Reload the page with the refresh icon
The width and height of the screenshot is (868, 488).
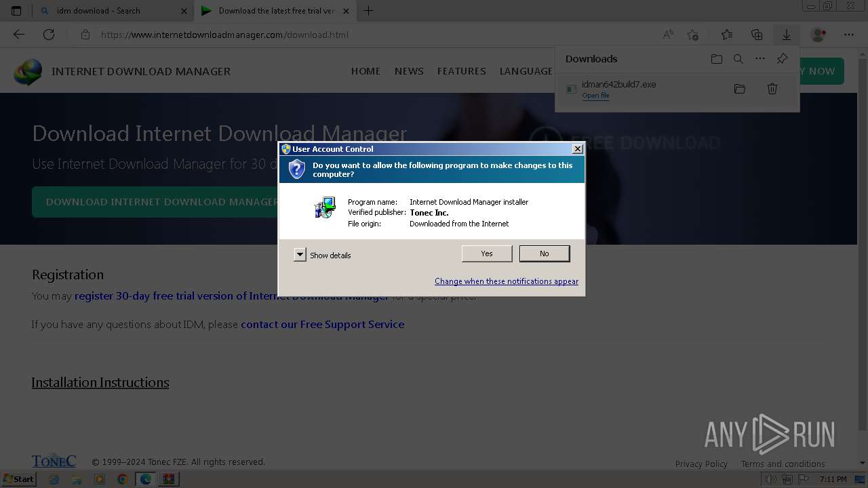[49, 35]
